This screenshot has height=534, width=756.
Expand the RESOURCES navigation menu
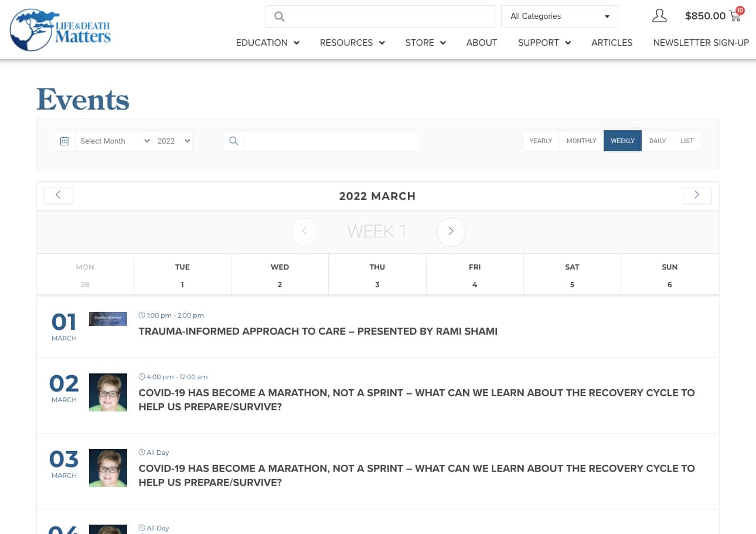coord(346,43)
